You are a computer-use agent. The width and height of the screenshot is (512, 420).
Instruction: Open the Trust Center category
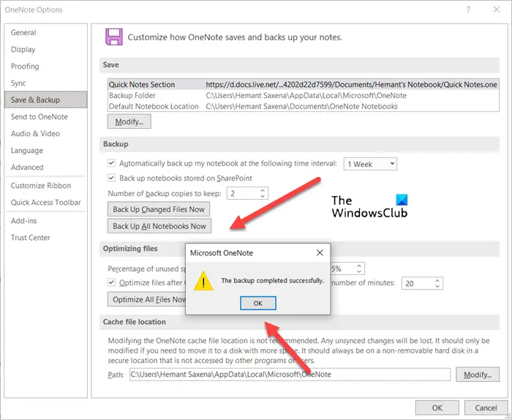(45, 238)
